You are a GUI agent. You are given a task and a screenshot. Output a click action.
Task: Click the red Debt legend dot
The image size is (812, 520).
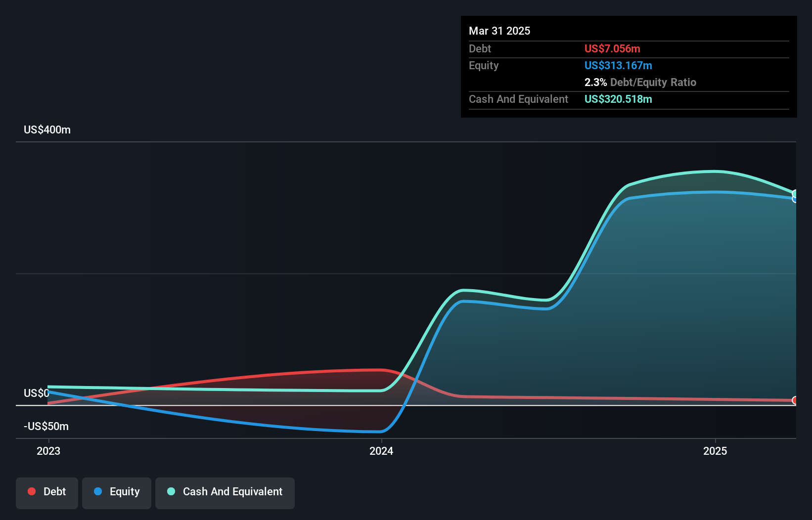(x=32, y=491)
